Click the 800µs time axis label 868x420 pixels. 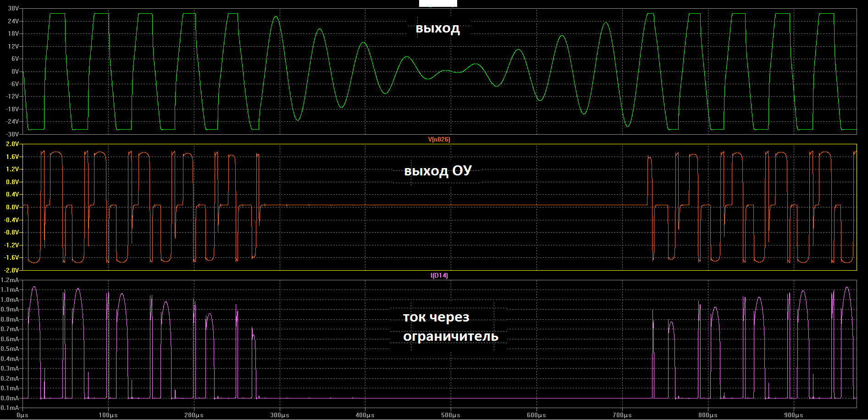coord(708,415)
